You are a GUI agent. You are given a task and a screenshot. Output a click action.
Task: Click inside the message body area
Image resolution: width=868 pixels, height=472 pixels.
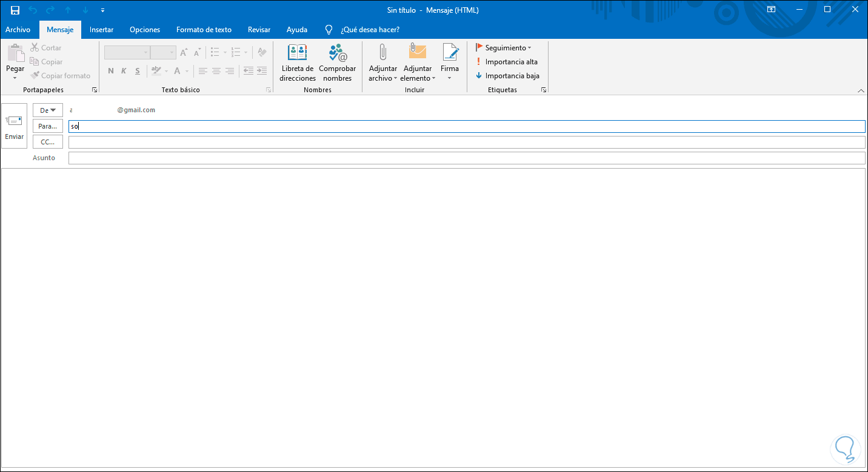point(433,318)
